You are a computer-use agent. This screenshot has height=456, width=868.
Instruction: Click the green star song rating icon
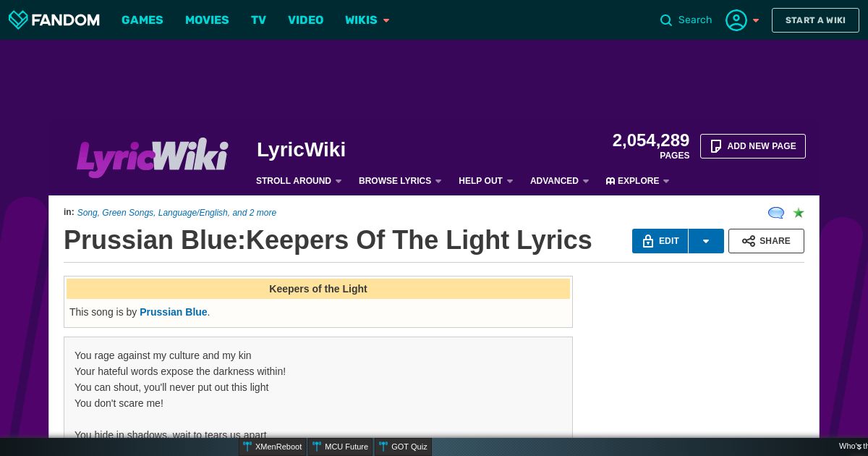click(x=799, y=213)
